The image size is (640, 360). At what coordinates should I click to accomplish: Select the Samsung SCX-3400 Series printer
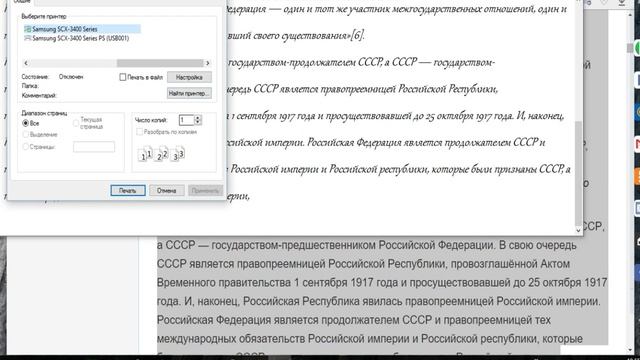[x=82, y=29]
